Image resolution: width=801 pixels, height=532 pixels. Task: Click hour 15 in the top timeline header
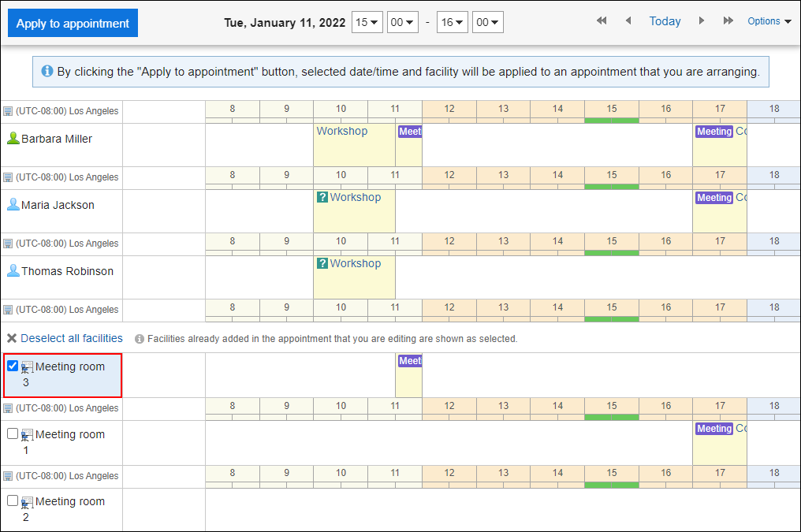point(612,109)
